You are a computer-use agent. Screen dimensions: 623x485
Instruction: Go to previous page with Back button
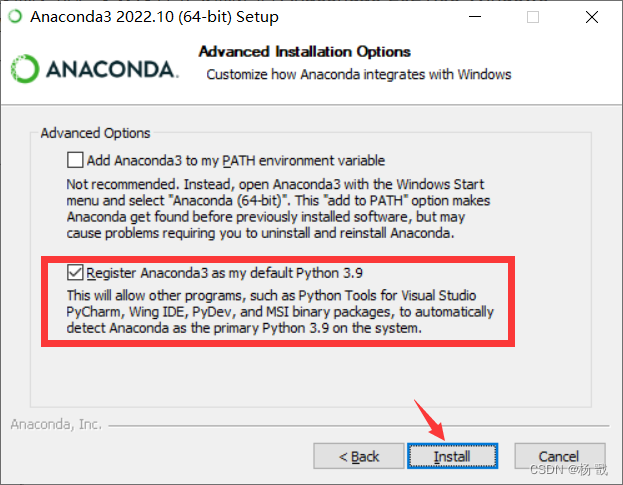point(359,456)
